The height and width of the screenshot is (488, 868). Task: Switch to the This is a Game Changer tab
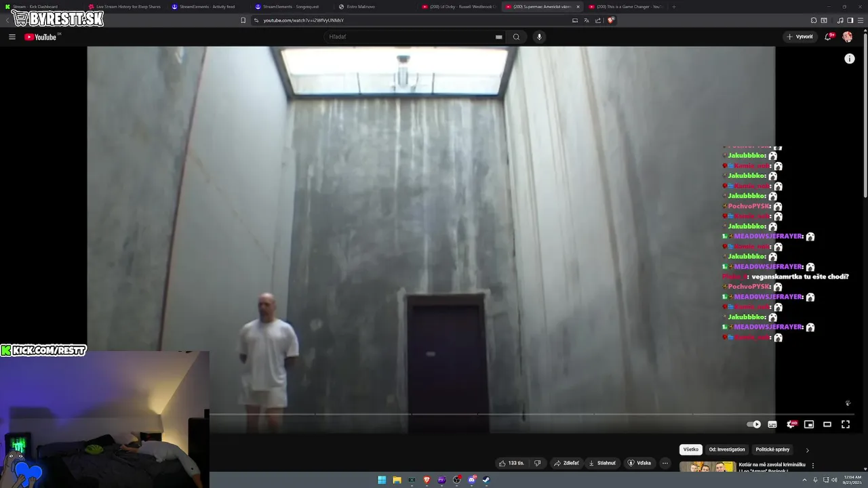625,7
